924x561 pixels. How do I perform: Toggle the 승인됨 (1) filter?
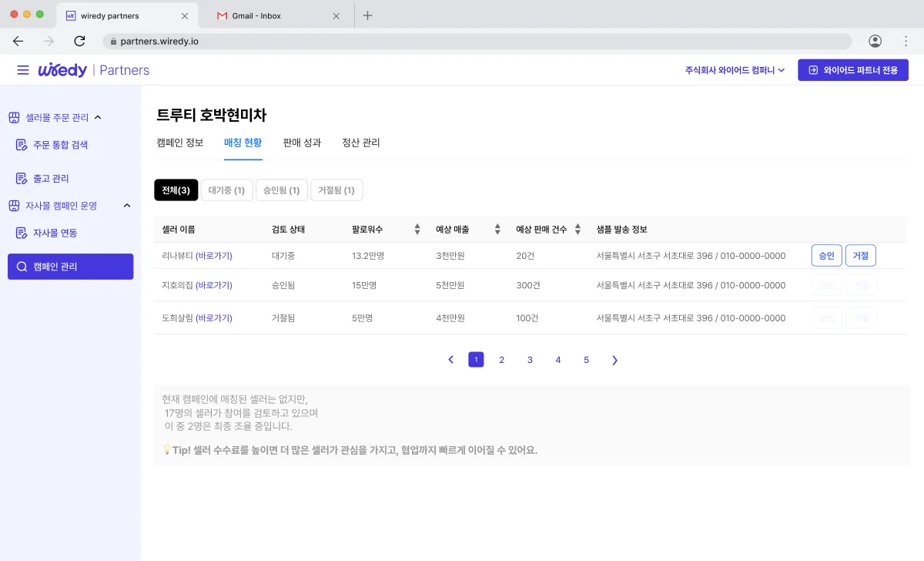[281, 190]
